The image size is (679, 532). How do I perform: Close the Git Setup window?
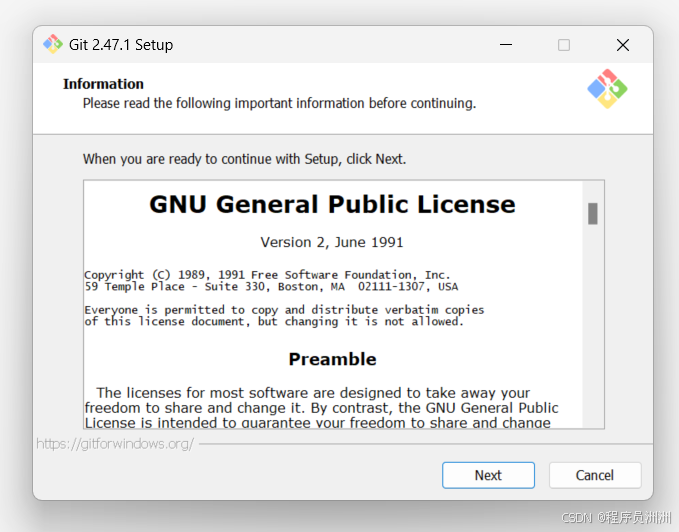[x=623, y=45]
